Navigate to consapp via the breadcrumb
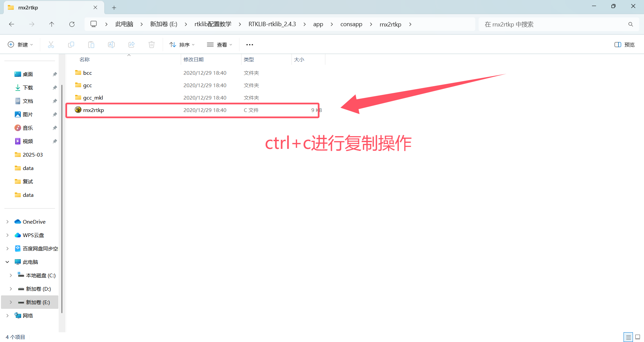This screenshot has width=644, height=342. point(351,24)
